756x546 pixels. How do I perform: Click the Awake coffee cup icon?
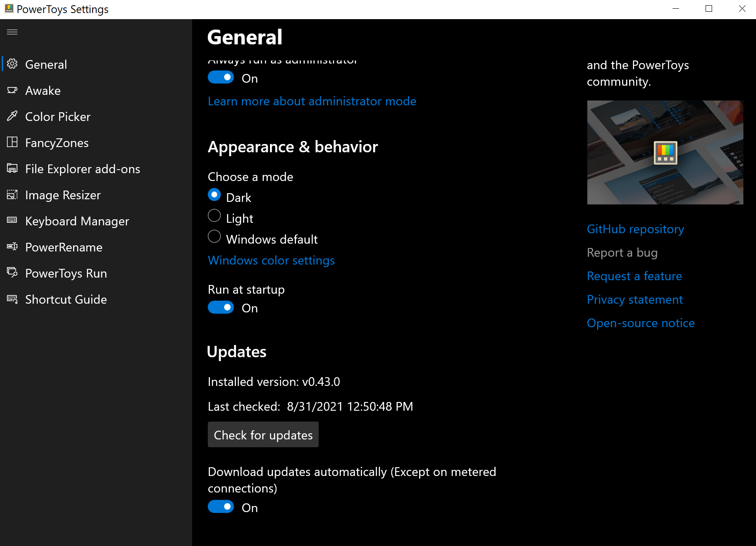point(12,90)
